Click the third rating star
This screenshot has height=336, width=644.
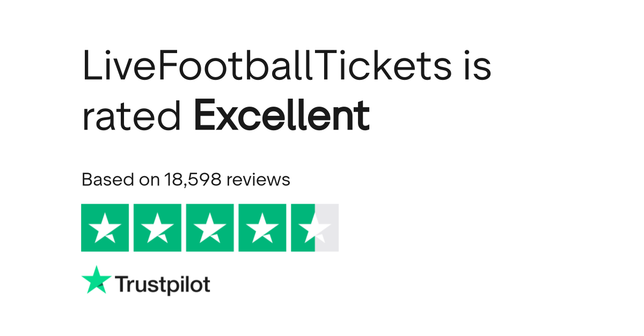tap(210, 228)
